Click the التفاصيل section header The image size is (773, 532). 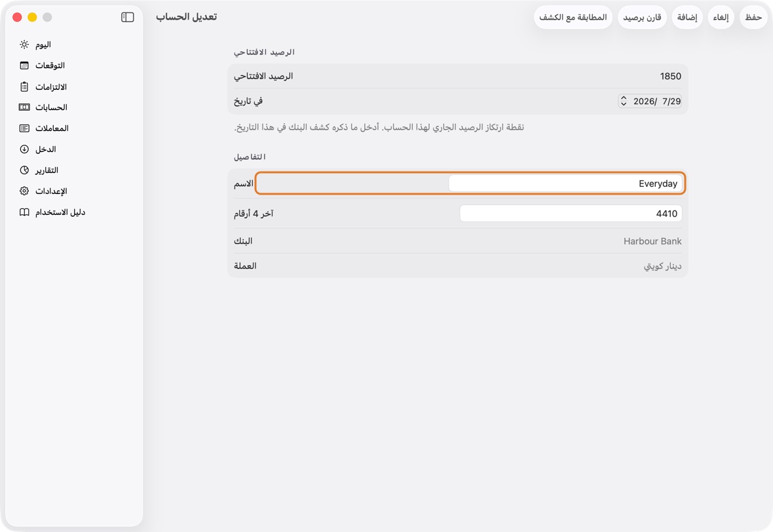[x=250, y=157]
